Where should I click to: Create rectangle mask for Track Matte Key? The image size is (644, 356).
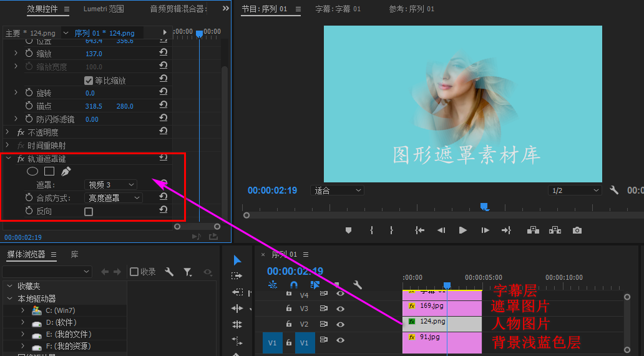49,171
